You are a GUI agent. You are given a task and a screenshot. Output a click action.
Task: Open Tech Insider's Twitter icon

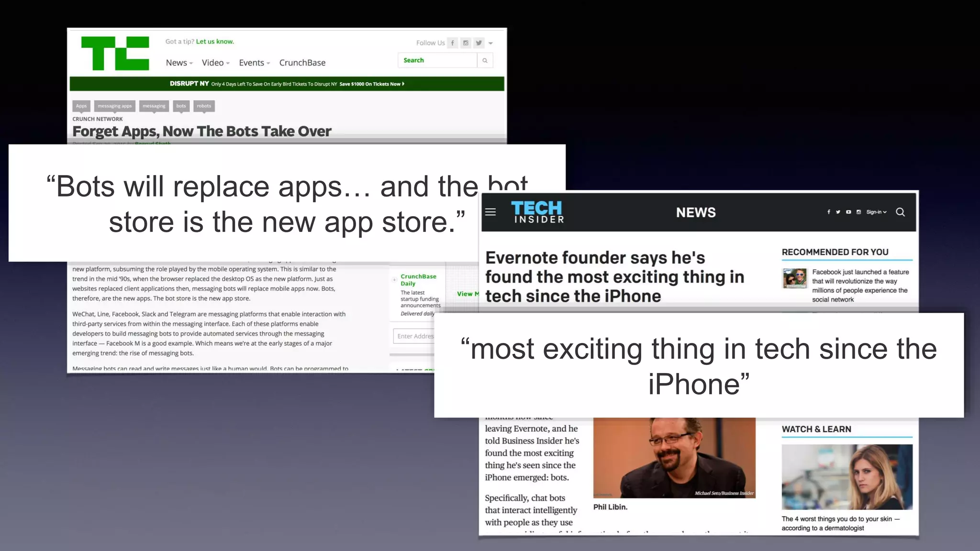click(838, 212)
